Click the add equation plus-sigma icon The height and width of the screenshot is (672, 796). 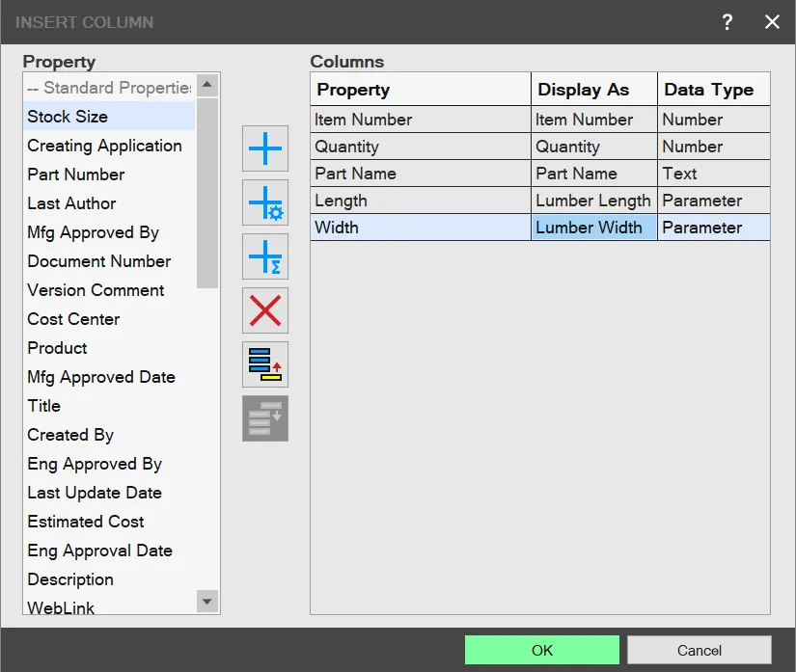coord(265,256)
